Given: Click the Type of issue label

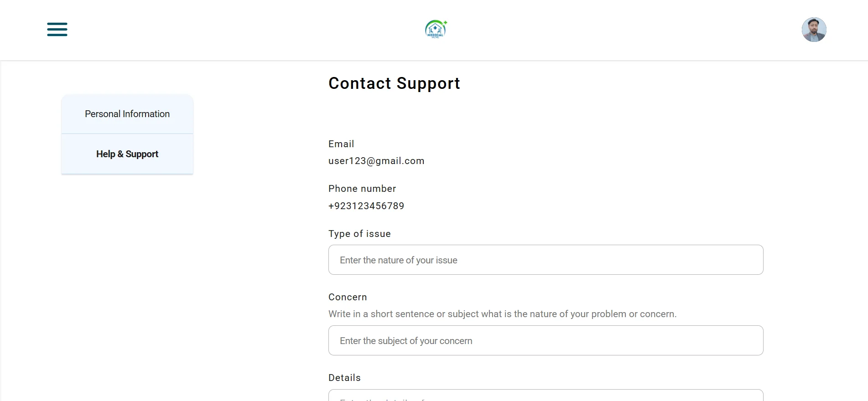Looking at the screenshot, I should click(359, 234).
